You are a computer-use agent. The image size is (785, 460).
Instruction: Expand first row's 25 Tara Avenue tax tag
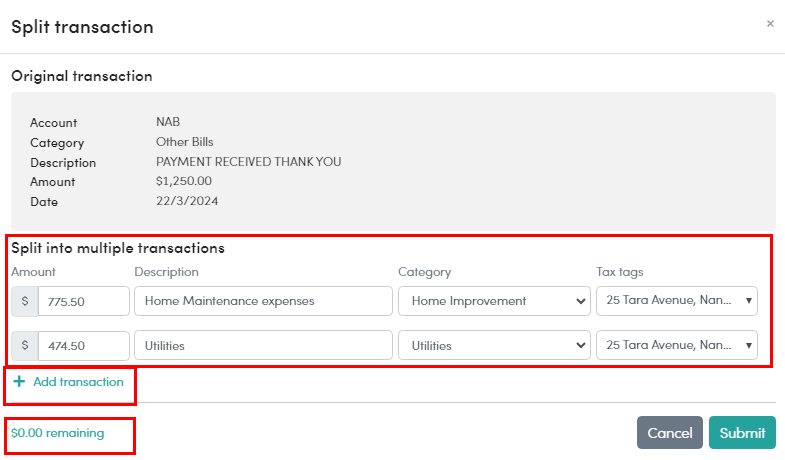click(677, 301)
